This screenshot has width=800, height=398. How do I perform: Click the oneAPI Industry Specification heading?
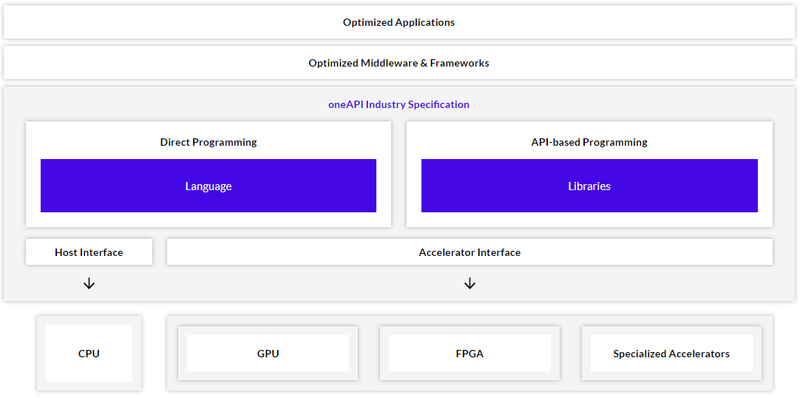point(398,105)
